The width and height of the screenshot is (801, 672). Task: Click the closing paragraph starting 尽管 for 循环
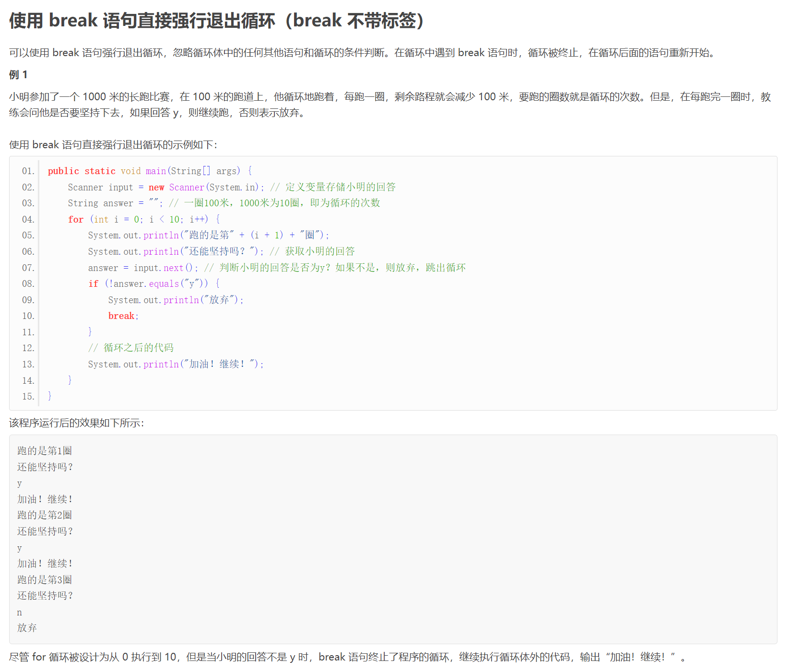[348, 657]
